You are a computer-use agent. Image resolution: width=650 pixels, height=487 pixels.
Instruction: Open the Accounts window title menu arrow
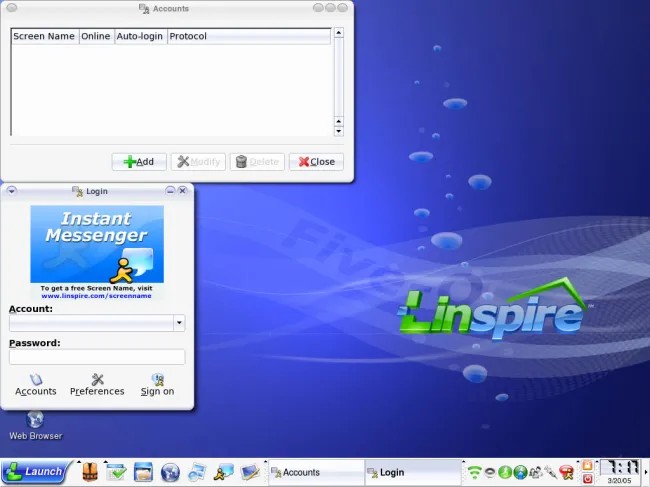pyautogui.click(x=11, y=8)
